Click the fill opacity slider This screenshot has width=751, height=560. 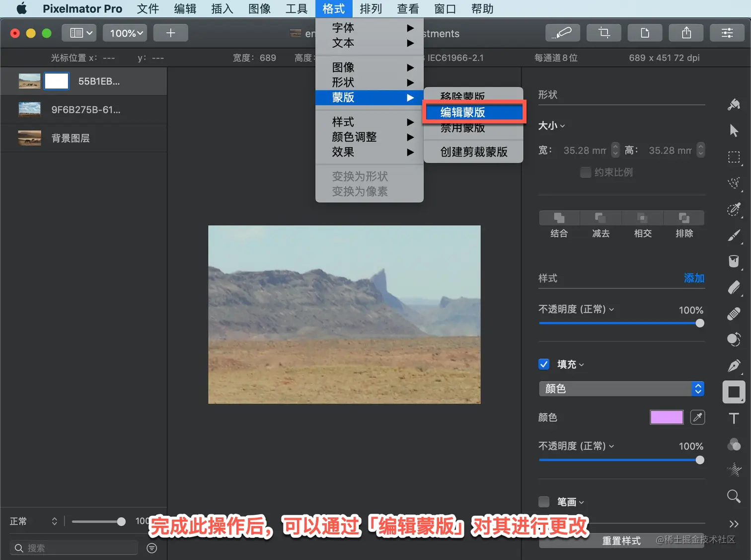621,460
